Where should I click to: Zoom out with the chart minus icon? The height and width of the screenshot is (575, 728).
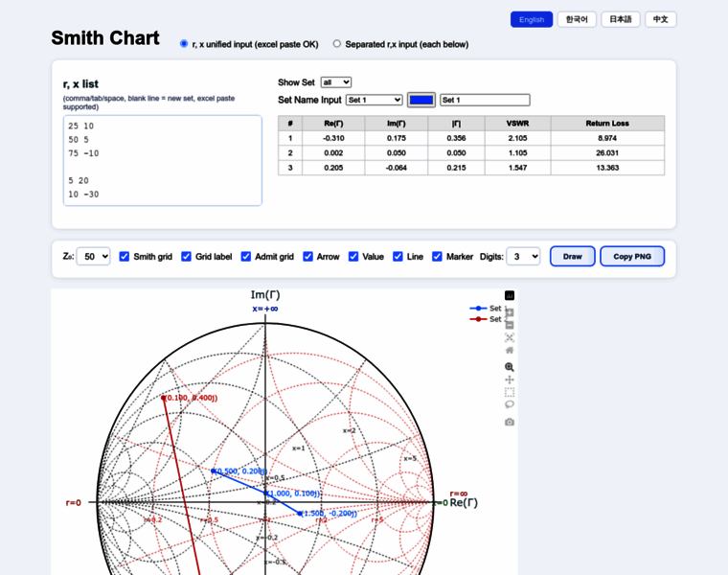pos(510,325)
